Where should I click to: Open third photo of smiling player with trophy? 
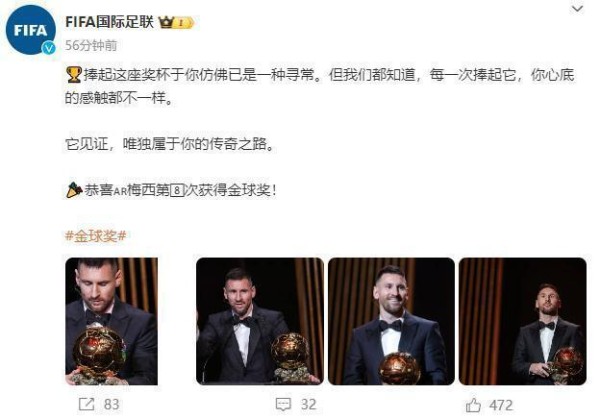[x=391, y=321]
